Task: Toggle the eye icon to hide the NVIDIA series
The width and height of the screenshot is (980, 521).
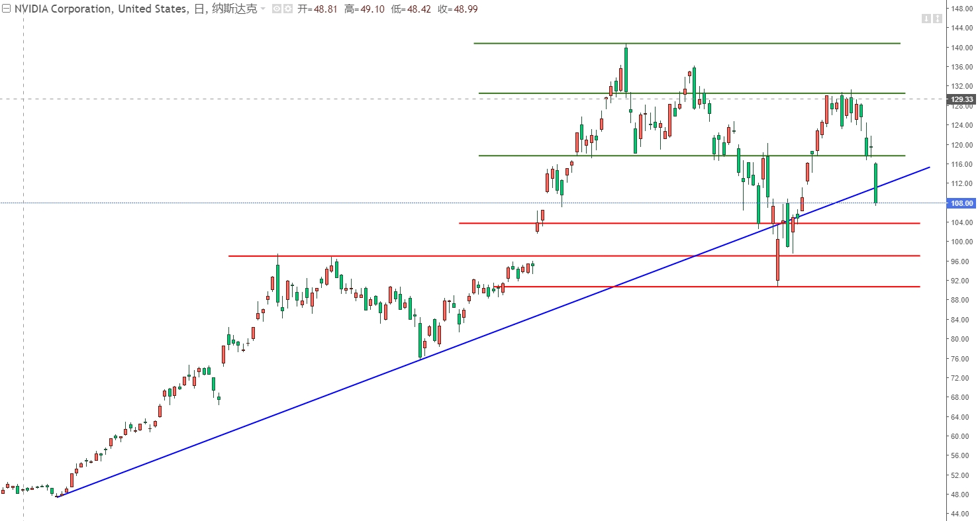Action: 277,9
